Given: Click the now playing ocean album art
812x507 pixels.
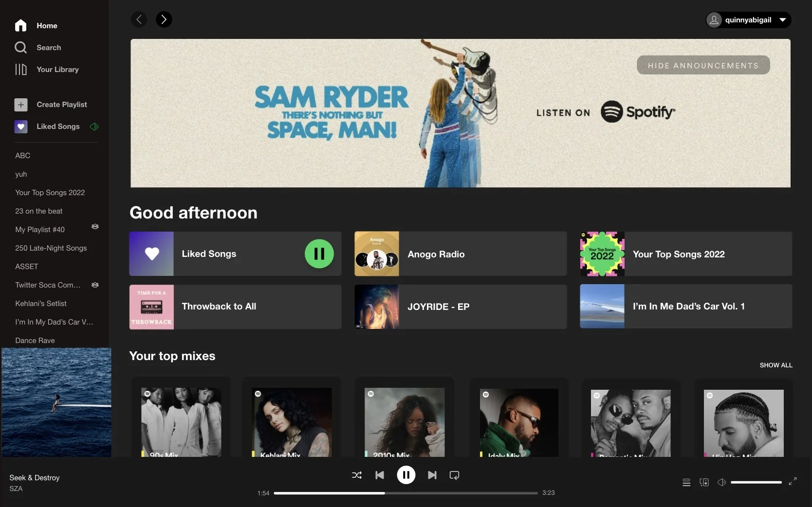Looking at the screenshot, I should (56, 402).
